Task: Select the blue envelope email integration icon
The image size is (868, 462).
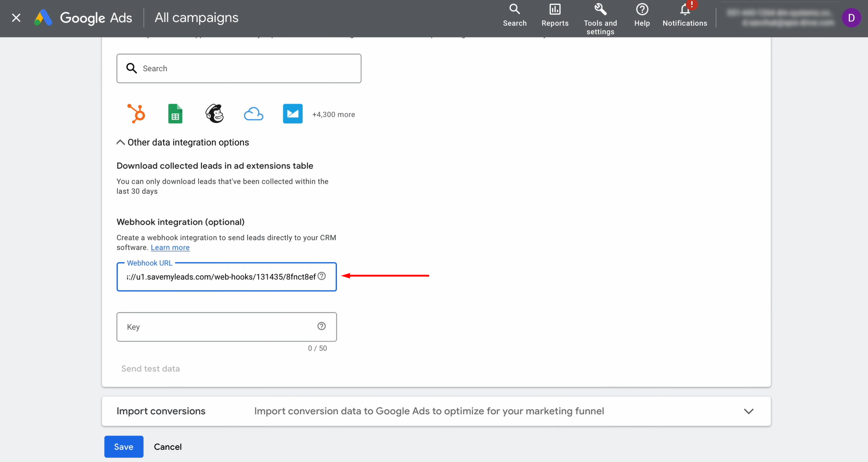Action: (x=293, y=113)
